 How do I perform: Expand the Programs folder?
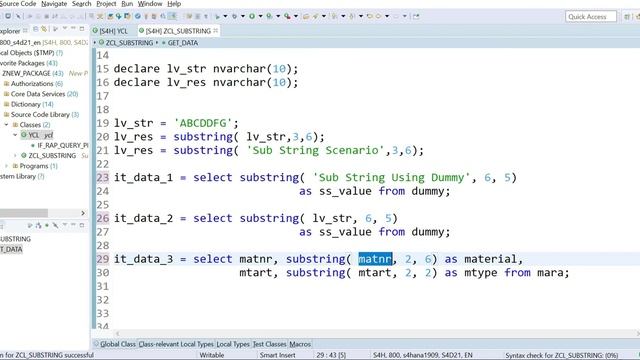pyautogui.click(x=6, y=166)
